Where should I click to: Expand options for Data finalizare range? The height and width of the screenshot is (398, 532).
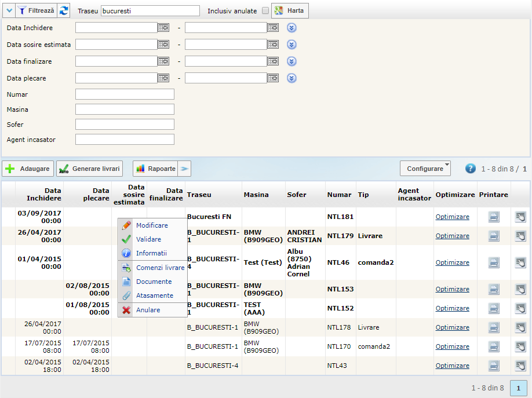291,61
